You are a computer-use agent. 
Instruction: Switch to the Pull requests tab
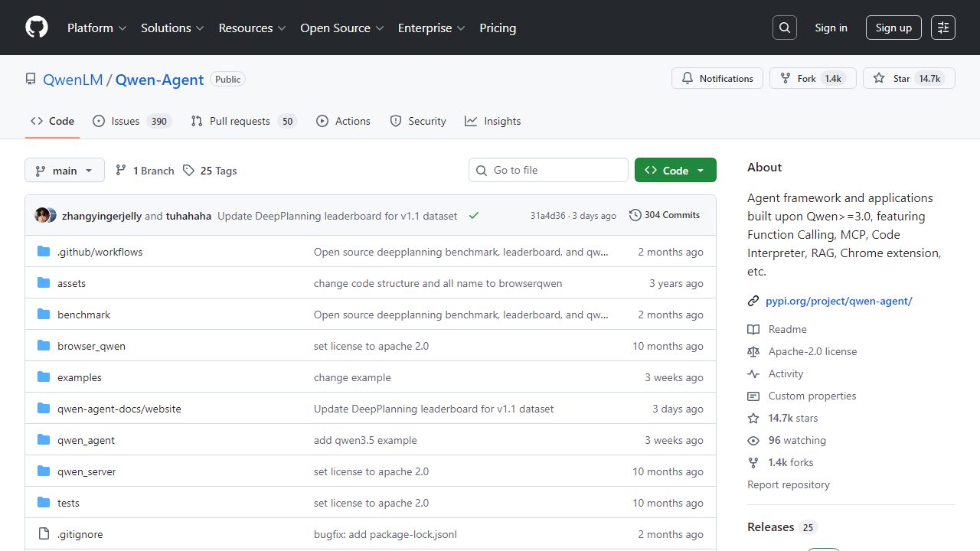(243, 121)
